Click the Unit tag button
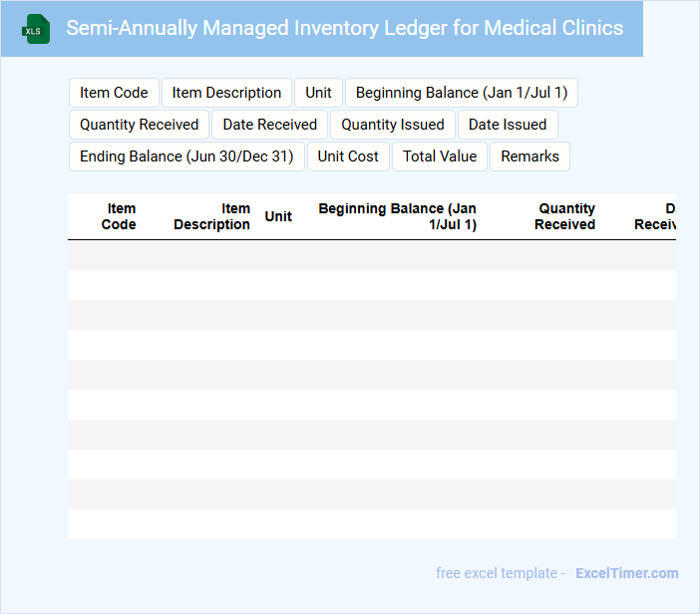The image size is (700, 614). tap(318, 93)
